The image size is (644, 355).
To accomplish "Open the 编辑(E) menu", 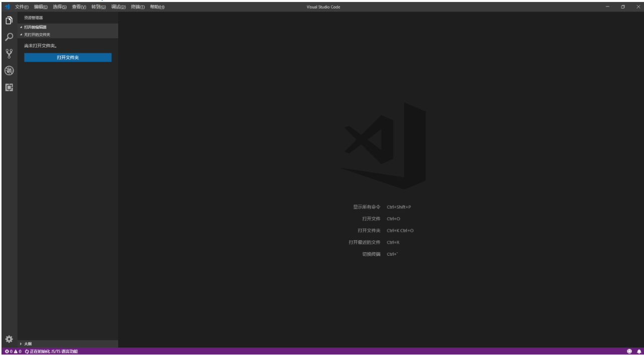I will coord(41,7).
